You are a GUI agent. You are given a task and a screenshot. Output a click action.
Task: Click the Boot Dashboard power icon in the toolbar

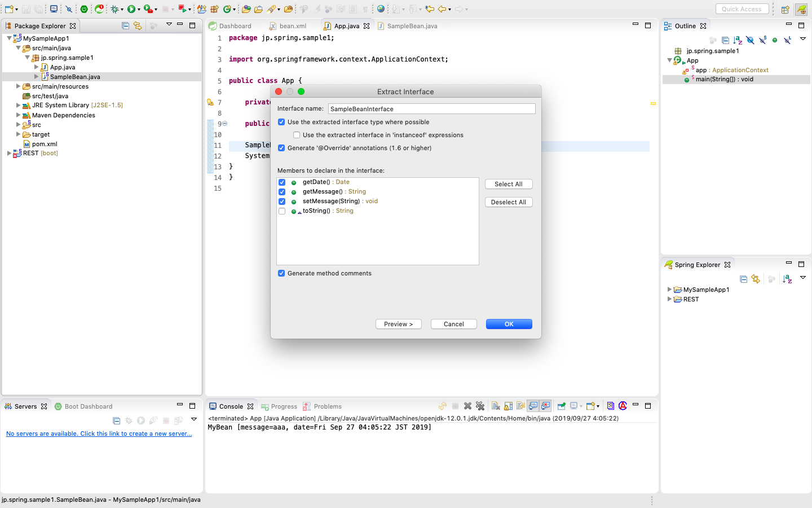point(83,9)
